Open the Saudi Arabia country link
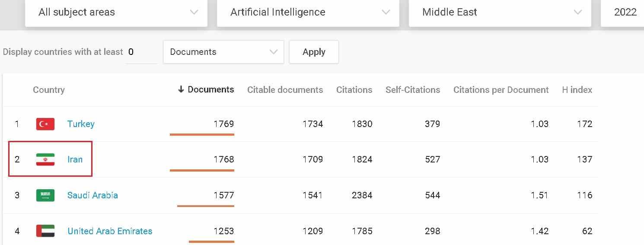Viewport: 644px width, 245px height. point(92,195)
